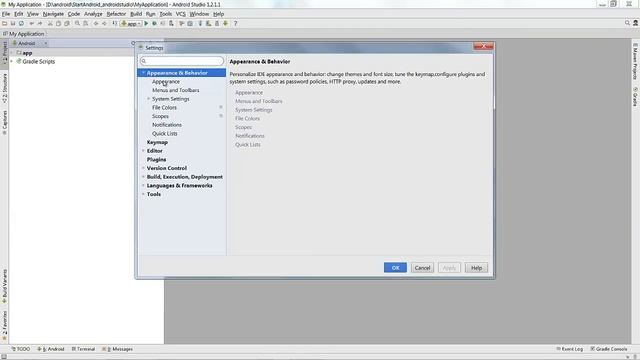Open the Navigate menu
640x360 pixels.
tap(53, 14)
